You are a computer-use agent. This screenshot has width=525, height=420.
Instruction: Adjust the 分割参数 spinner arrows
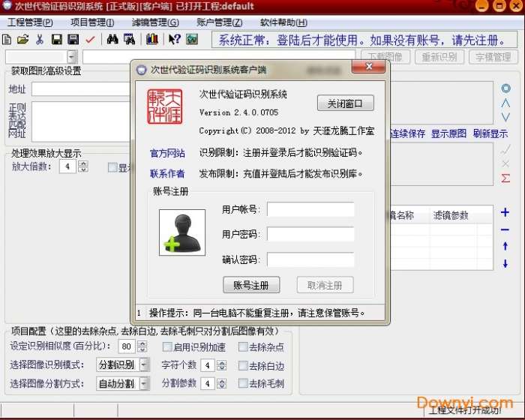[x=222, y=383]
